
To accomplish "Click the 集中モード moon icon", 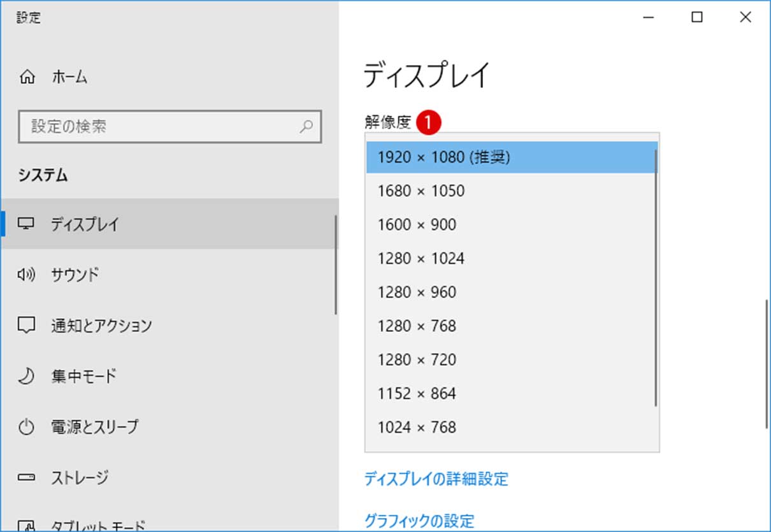I will click(26, 376).
